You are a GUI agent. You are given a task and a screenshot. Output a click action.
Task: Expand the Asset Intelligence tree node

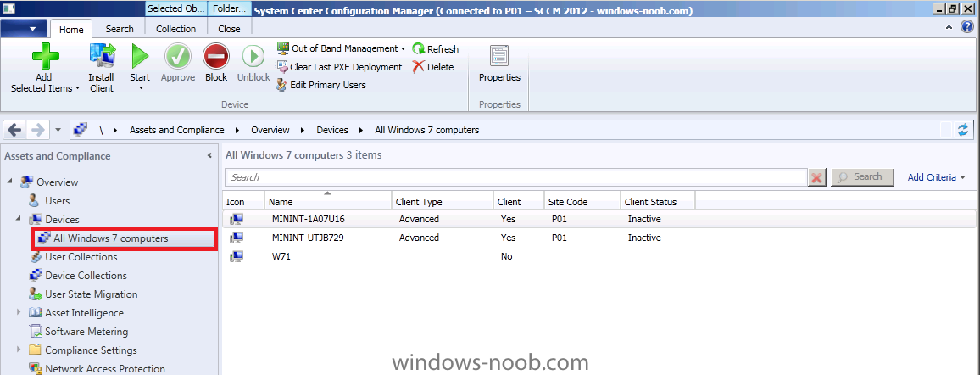point(18,312)
